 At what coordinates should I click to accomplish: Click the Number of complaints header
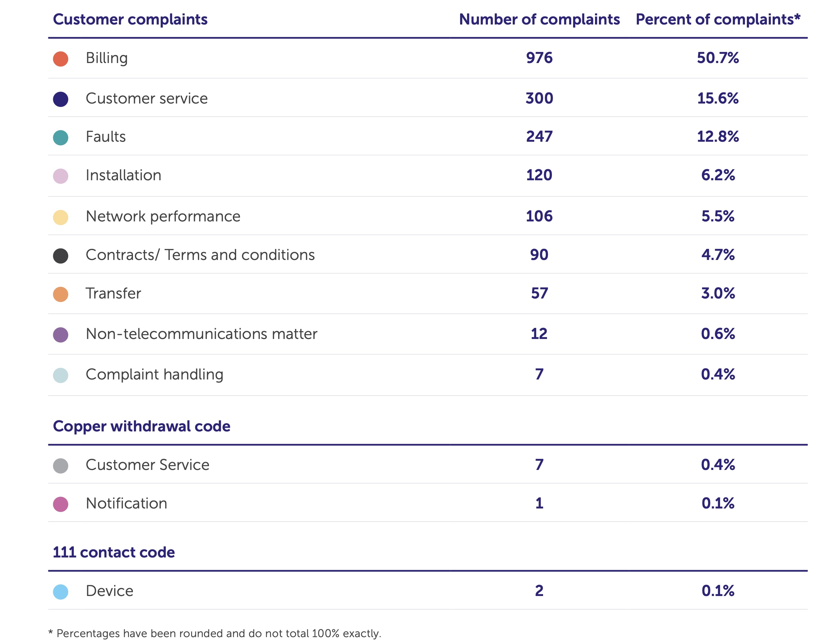(x=539, y=20)
